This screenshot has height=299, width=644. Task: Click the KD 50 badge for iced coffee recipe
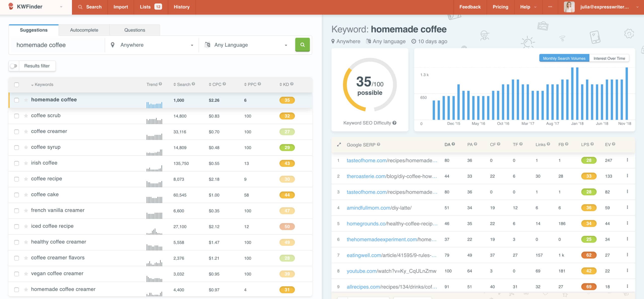[x=287, y=226]
